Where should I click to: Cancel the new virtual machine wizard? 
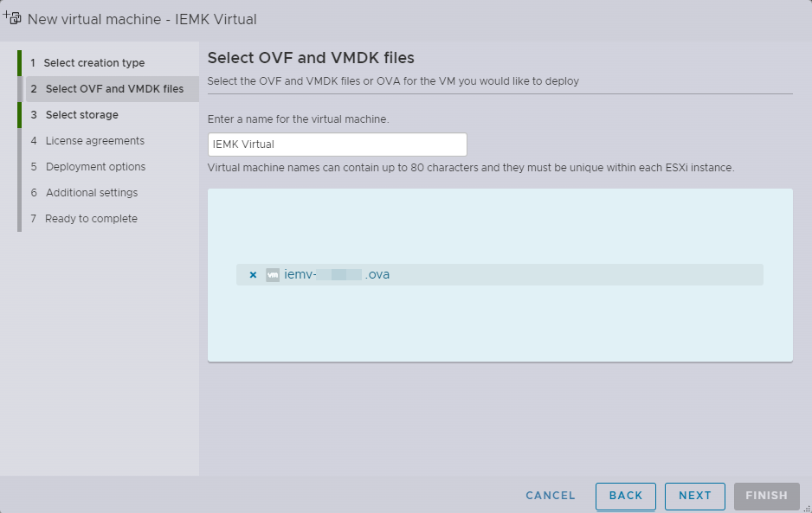tap(551, 496)
